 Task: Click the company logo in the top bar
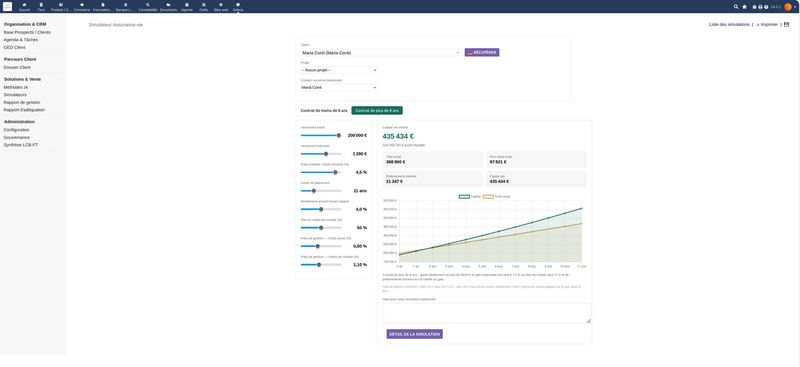click(7, 6)
